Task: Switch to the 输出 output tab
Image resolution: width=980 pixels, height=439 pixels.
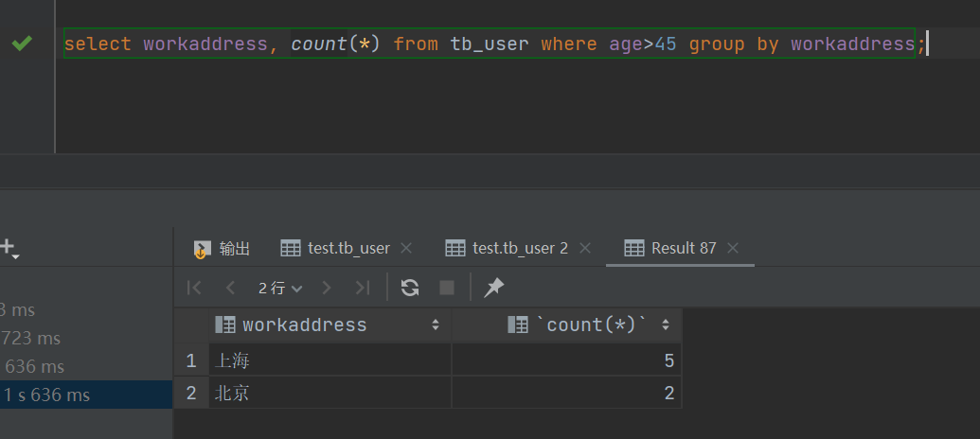Action: 223,249
